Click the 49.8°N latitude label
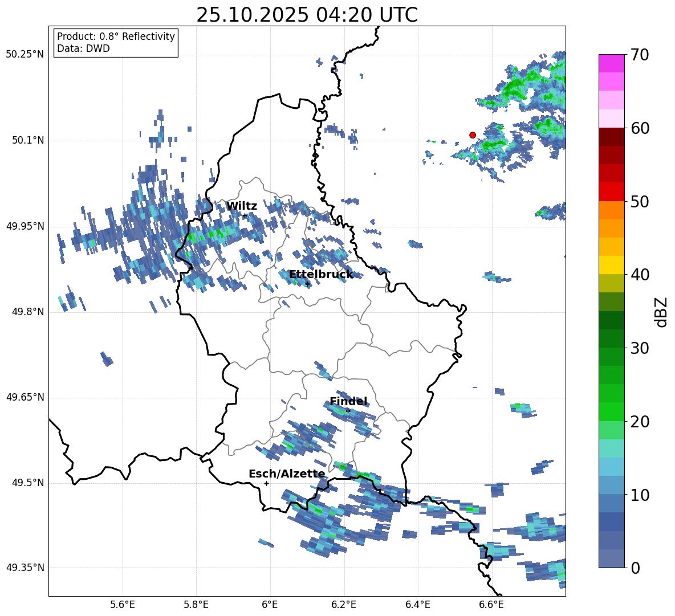675x616 pixels. [x=28, y=312]
